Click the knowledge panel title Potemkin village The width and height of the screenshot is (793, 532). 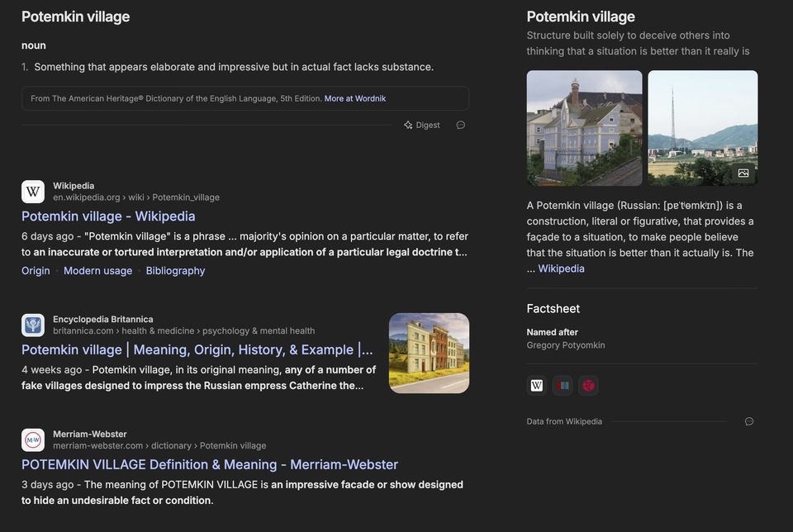581,17
